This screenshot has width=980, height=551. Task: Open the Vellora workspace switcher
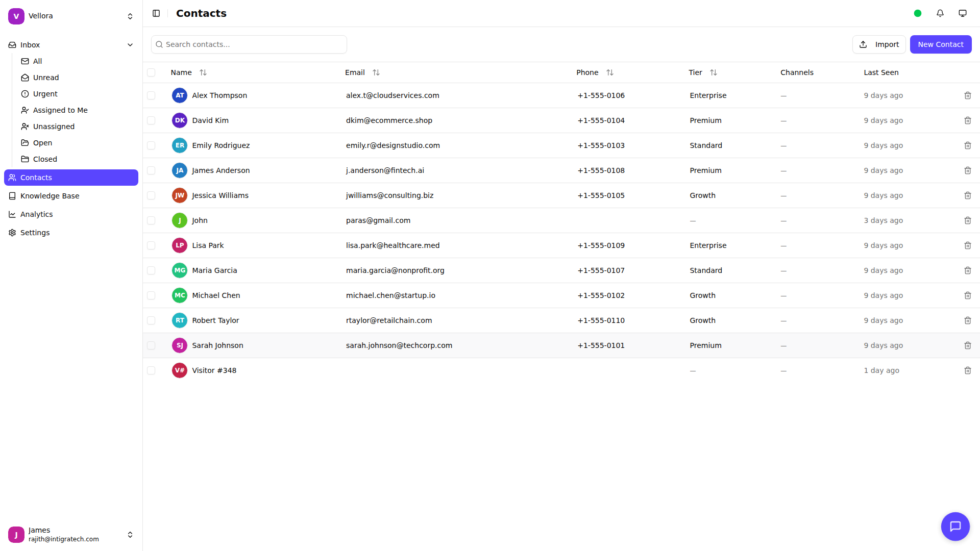[x=130, y=16]
